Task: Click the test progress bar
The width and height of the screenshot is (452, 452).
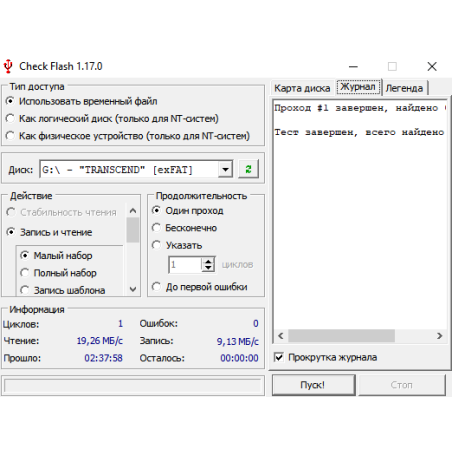Action: [132, 386]
